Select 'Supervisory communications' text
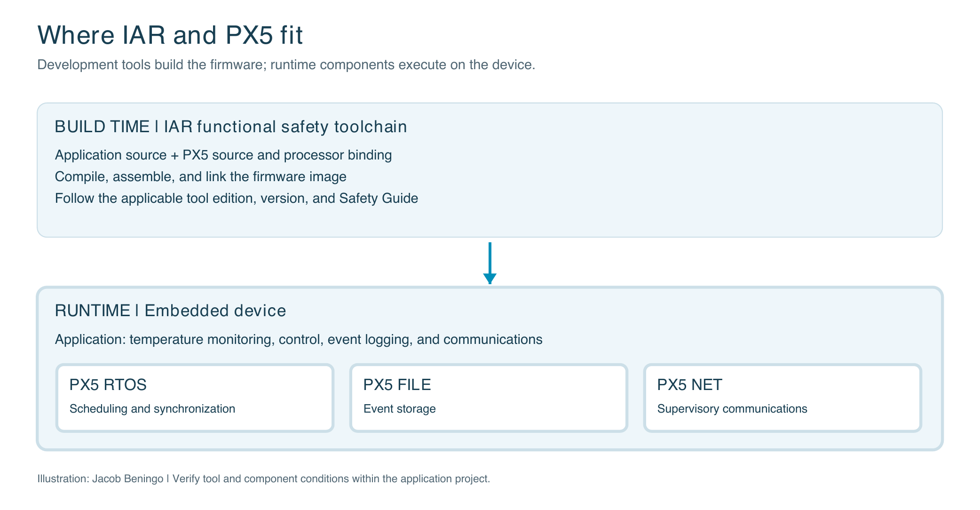 [732, 408]
